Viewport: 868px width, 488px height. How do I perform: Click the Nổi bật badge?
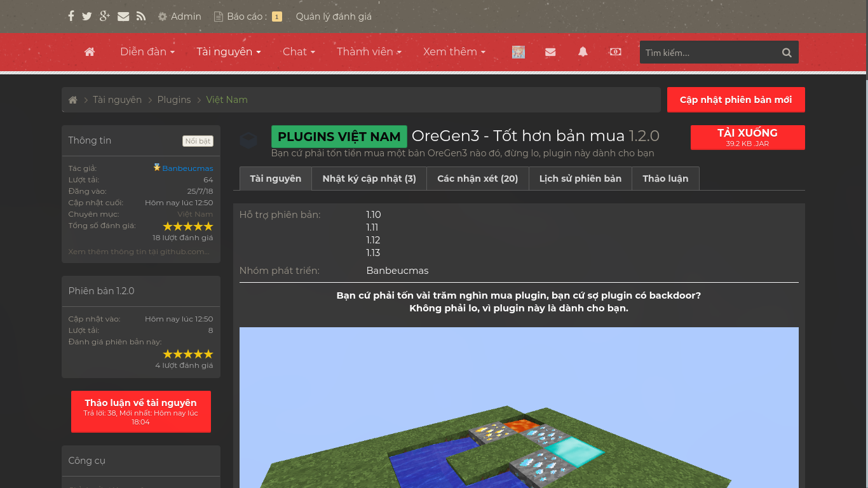pyautogui.click(x=198, y=141)
